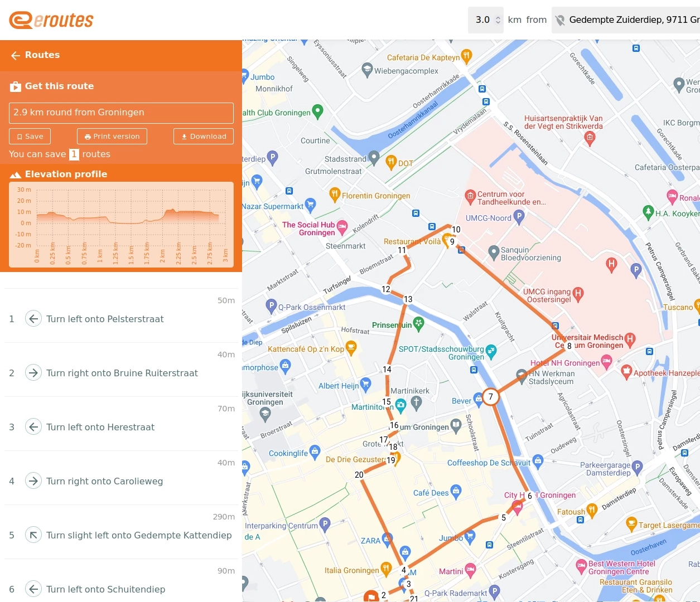Click waypoint 14 on the route

[x=387, y=369]
